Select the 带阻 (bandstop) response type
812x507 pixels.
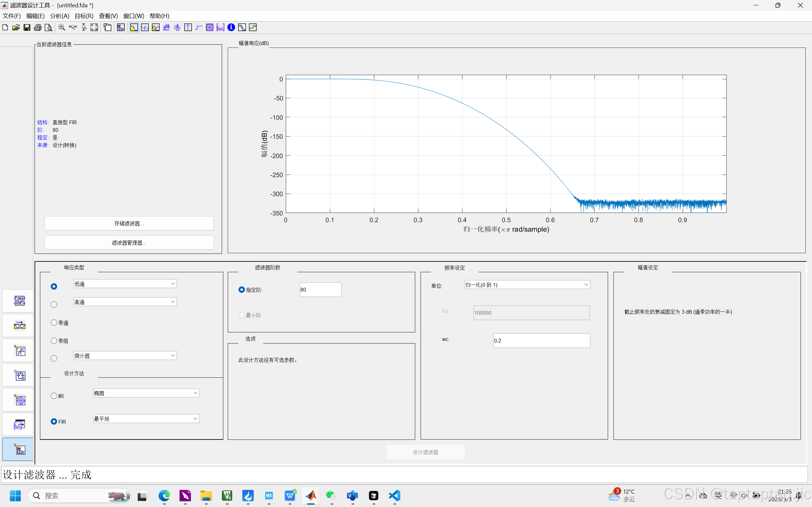coord(54,341)
